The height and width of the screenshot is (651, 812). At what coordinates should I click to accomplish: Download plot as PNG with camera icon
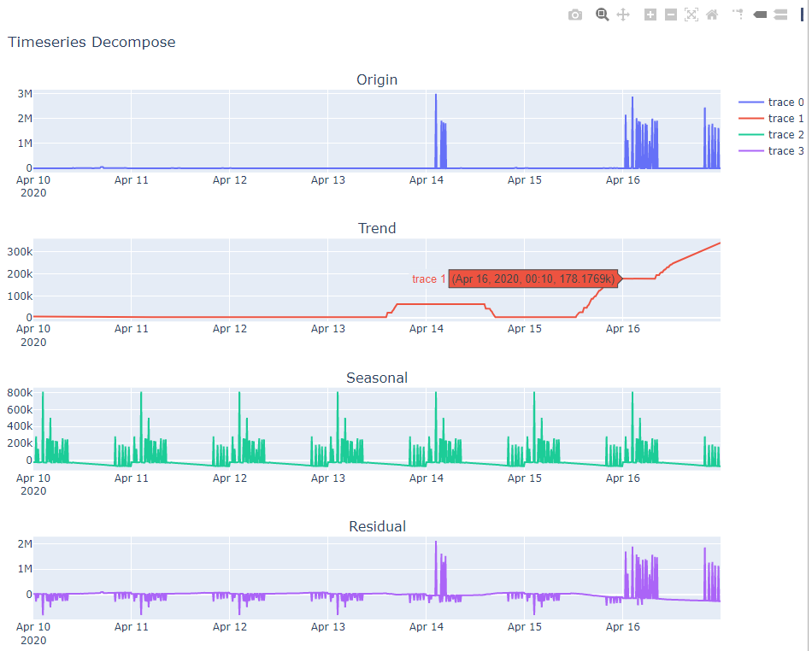(575, 15)
